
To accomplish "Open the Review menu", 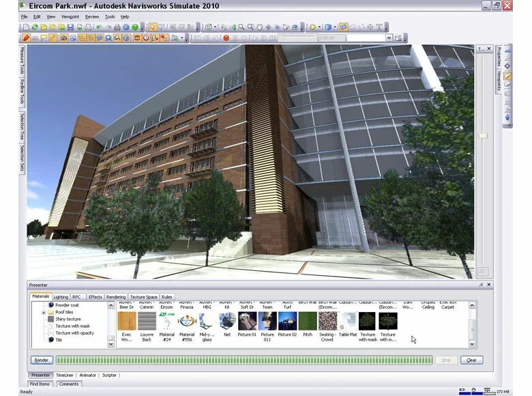I will [92, 16].
